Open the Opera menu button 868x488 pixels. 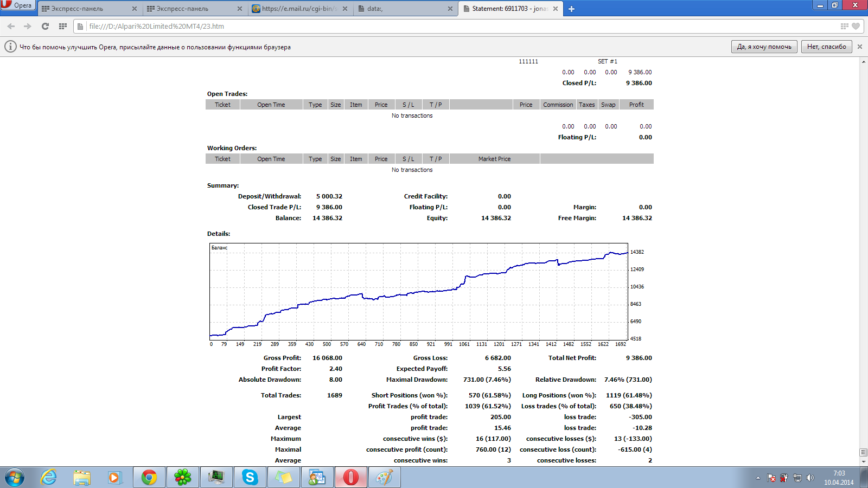pos(17,5)
